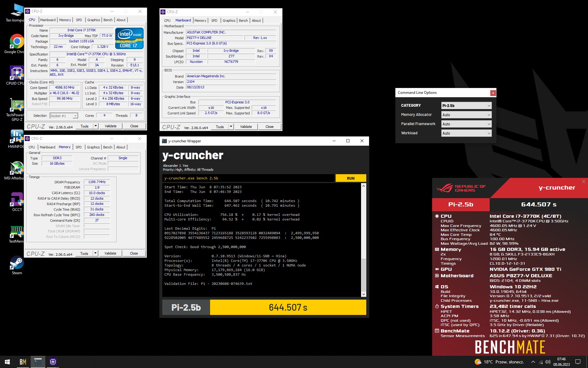The height and width of the screenshot is (368, 588).
Task: Open the Windows Start menu
Action: [x=7, y=362]
